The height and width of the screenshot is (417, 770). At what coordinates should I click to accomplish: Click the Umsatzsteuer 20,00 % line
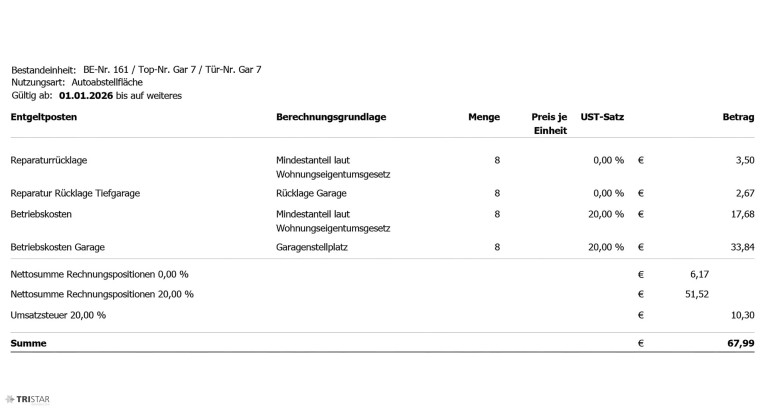tap(58, 315)
